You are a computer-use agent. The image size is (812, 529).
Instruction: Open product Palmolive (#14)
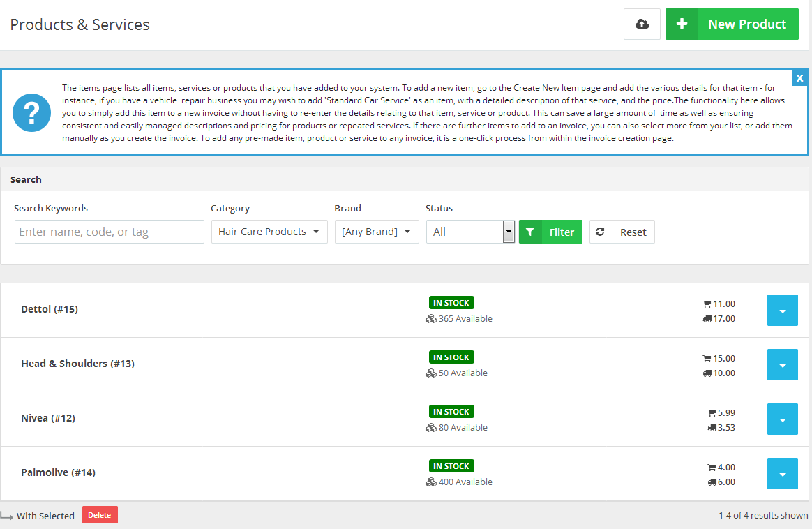(x=59, y=472)
